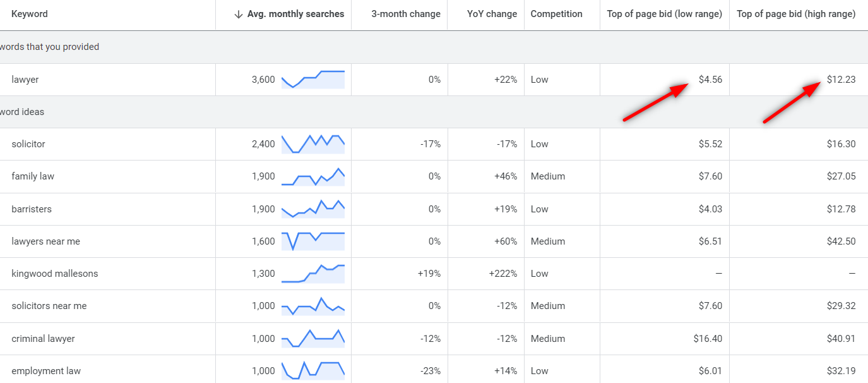
Task: Click the $12.23 high range bid value
Action: pyautogui.click(x=841, y=80)
